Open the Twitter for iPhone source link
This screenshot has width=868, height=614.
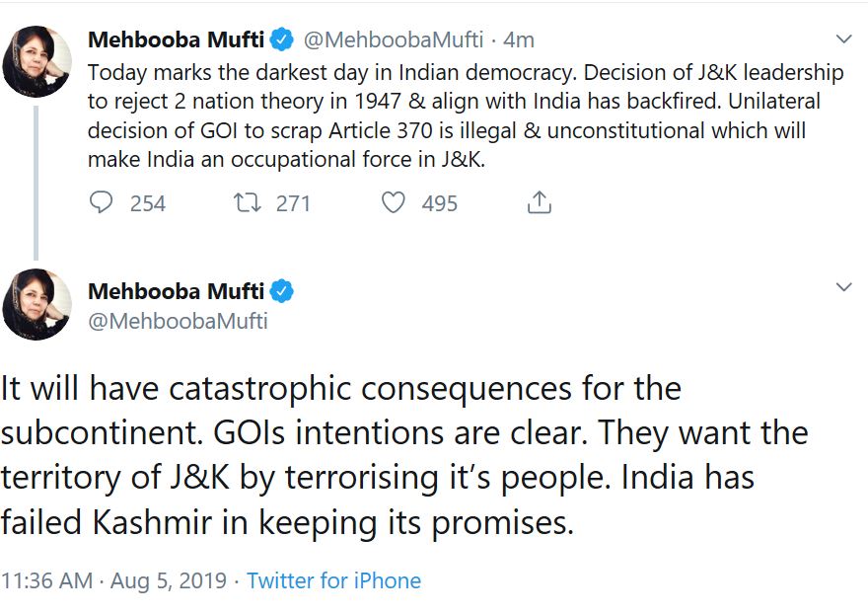point(333,580)
